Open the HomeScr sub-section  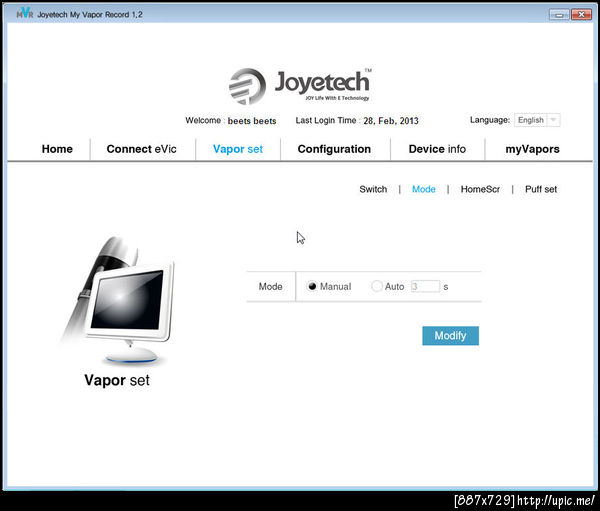(480, 189)
